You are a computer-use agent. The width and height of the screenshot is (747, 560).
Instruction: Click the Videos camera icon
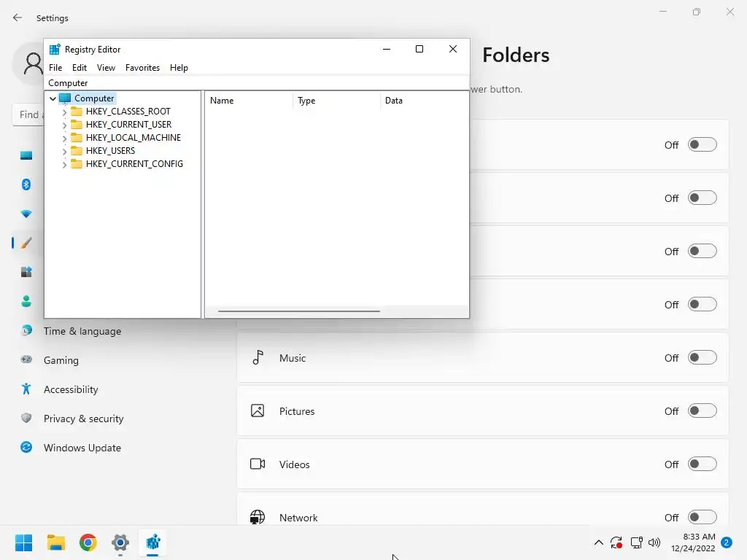[x=258, y=464]
